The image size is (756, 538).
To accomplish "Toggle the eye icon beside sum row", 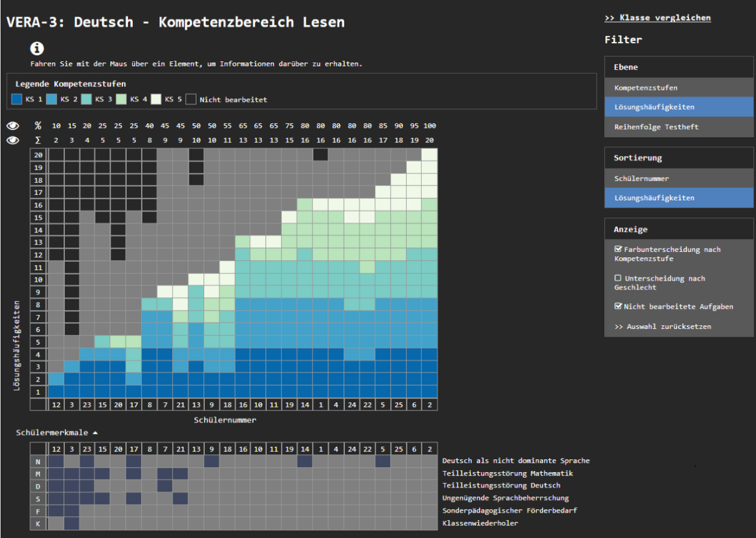I will [13, 140].
